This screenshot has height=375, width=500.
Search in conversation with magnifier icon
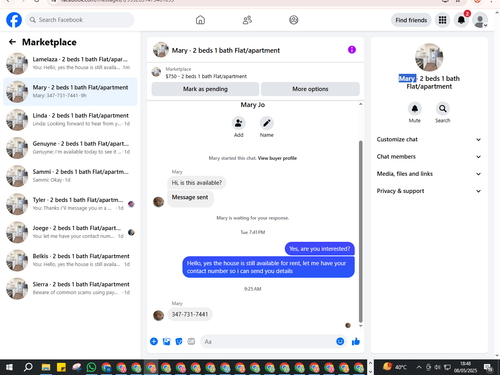tap(443, 109)
